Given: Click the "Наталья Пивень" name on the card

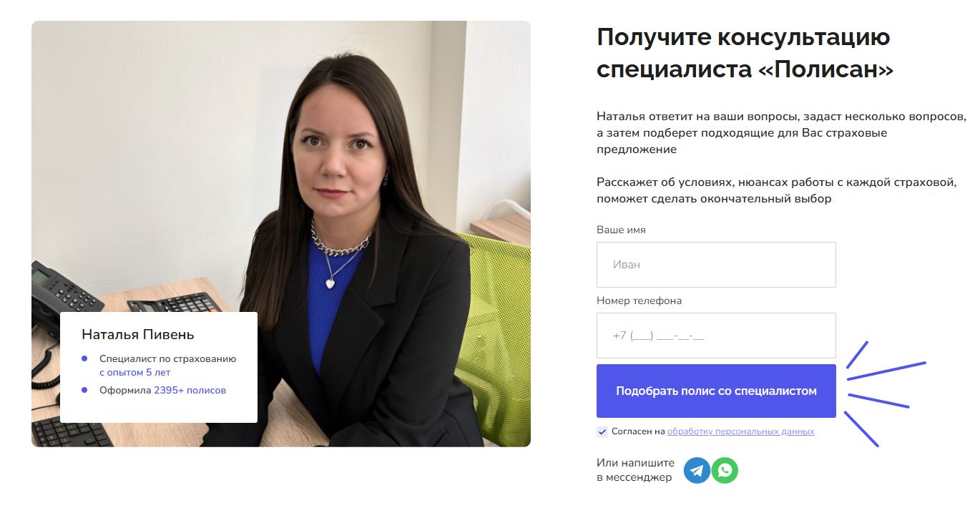Looking at the screenshot, I should coord(138,334).
